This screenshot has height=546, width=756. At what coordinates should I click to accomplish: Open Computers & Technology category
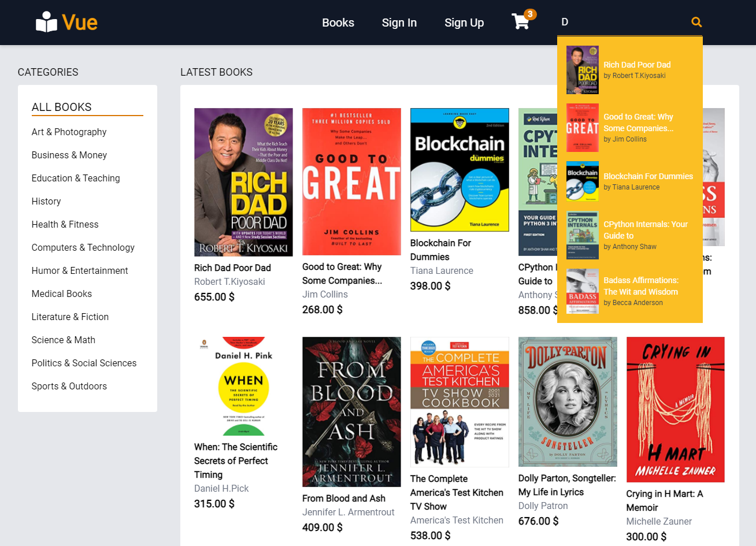tap(83, 247)
